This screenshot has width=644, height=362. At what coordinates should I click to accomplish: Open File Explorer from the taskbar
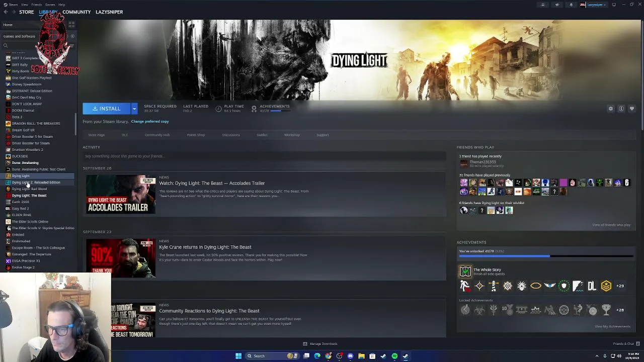(361, 356)
